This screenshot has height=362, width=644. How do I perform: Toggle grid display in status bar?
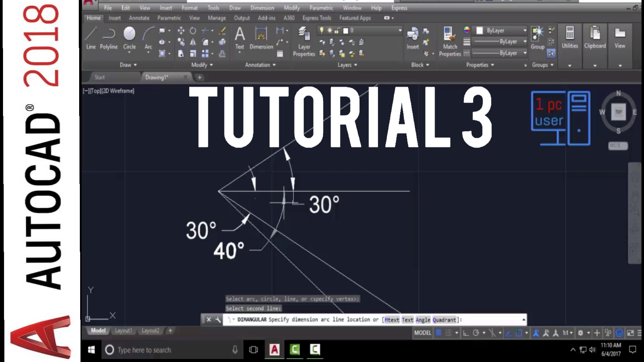(438, 333)
